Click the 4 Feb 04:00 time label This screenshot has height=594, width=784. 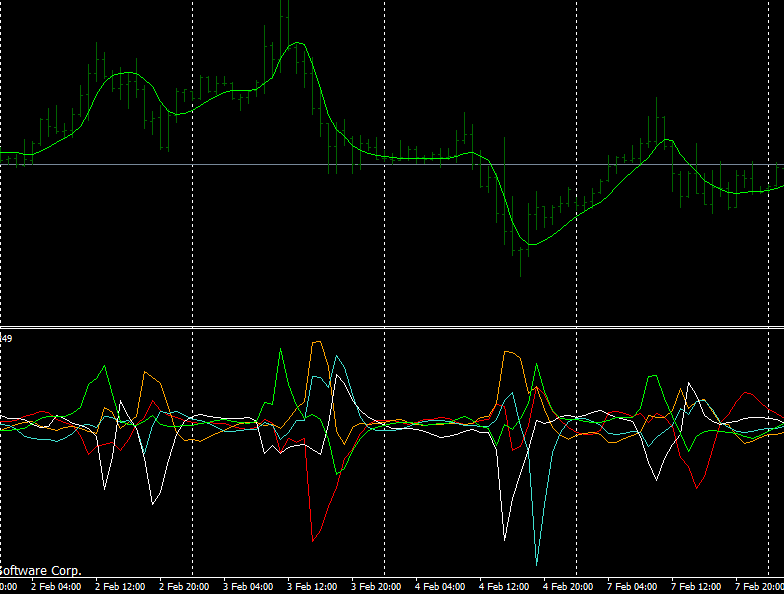point(440,586)
